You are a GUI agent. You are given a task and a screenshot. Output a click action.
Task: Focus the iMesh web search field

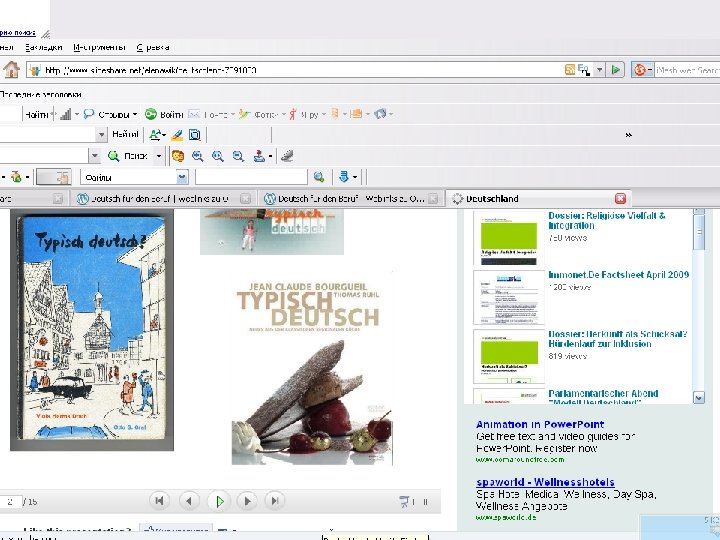click(687, 70)
